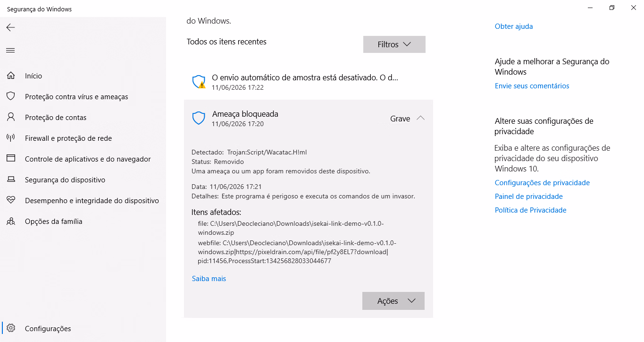This screenshot has width=644, height=342.
Task: Open Proteção contra vírus e ameaças
Action: (x=76, y=96)
